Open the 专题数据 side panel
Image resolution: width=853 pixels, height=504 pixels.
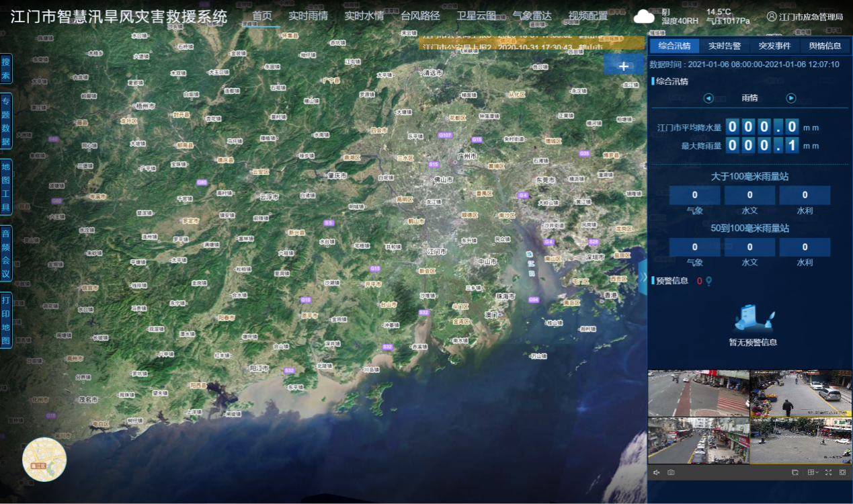click(x=5, y=121)
